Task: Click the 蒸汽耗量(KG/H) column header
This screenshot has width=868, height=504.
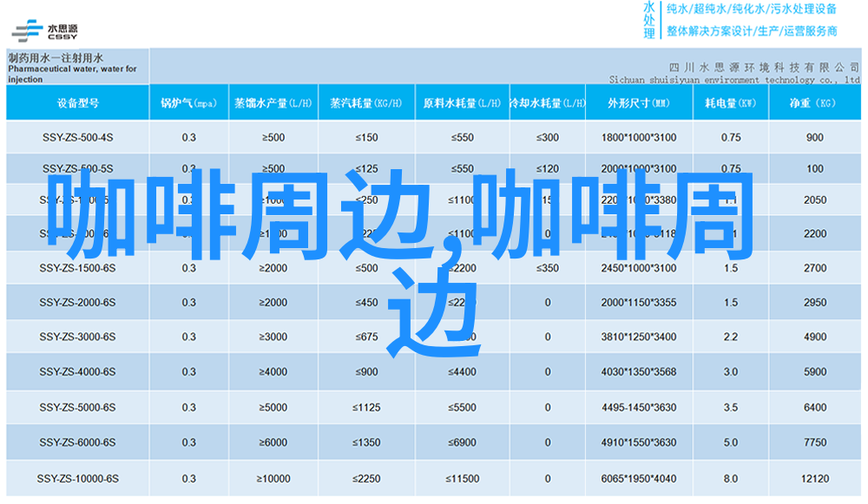Action: point(366,103)
